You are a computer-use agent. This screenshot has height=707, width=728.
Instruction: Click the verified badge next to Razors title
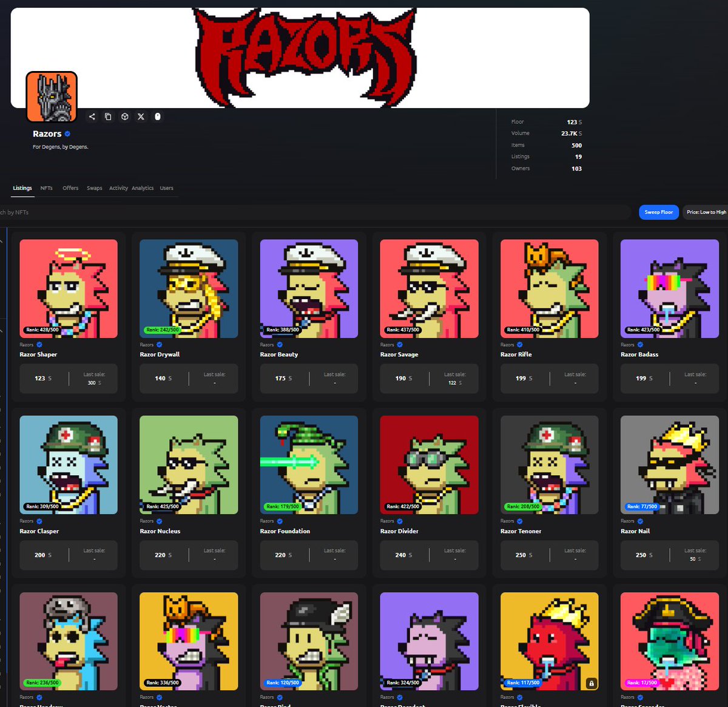coord(67,134)
